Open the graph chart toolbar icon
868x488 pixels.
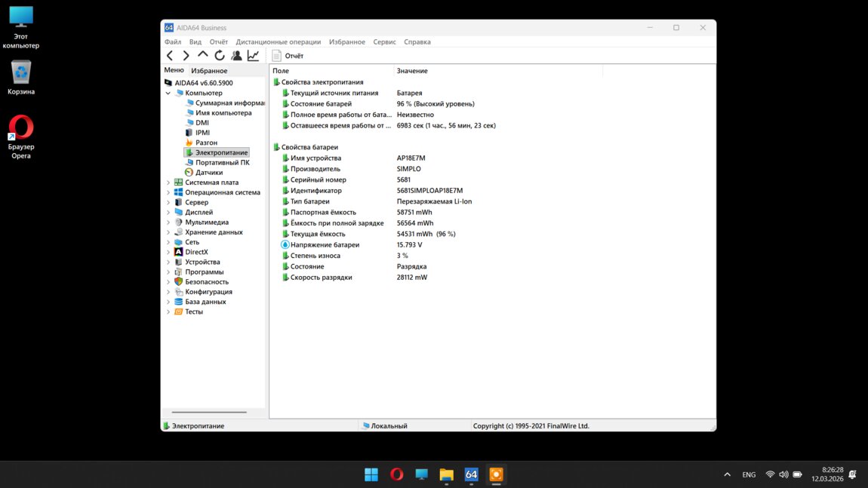point(253,56)
